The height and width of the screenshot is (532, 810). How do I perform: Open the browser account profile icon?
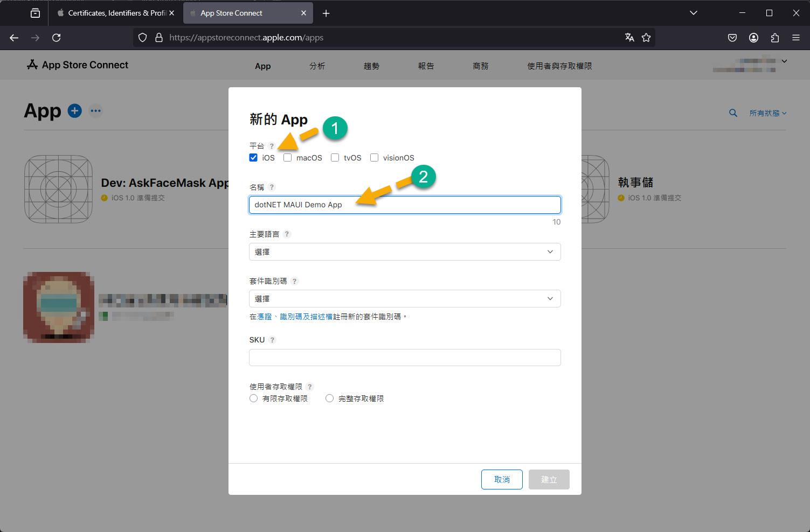753,38
